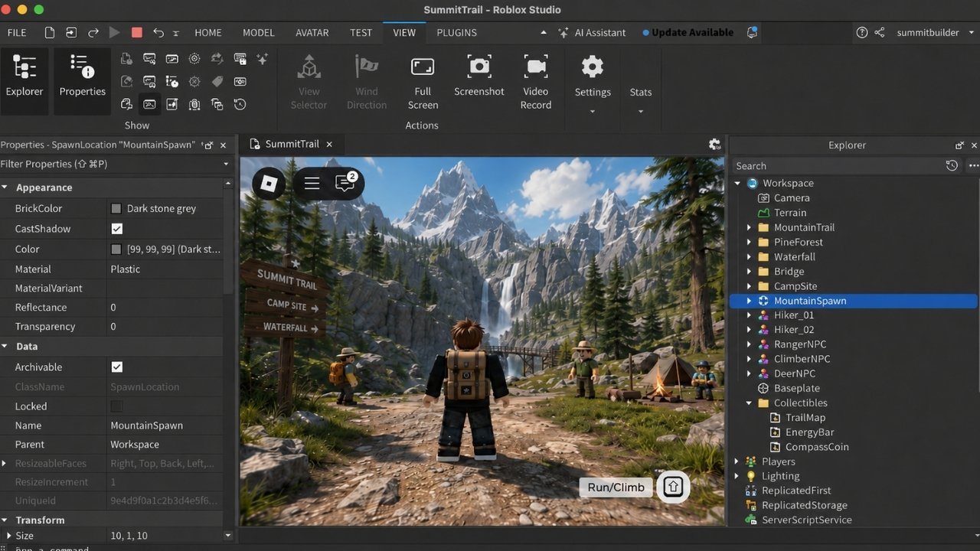Switch to the MODEL tab

tap(259, 33)
